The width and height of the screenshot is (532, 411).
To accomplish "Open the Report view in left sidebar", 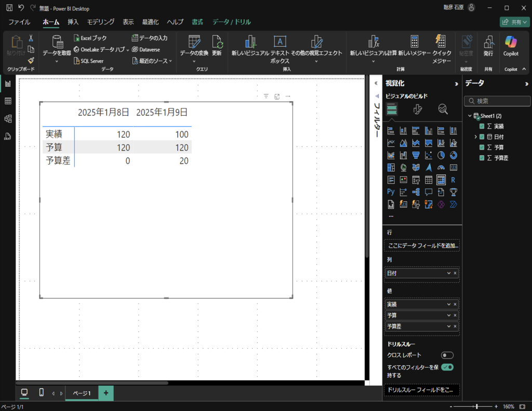I will click(8, 84).
